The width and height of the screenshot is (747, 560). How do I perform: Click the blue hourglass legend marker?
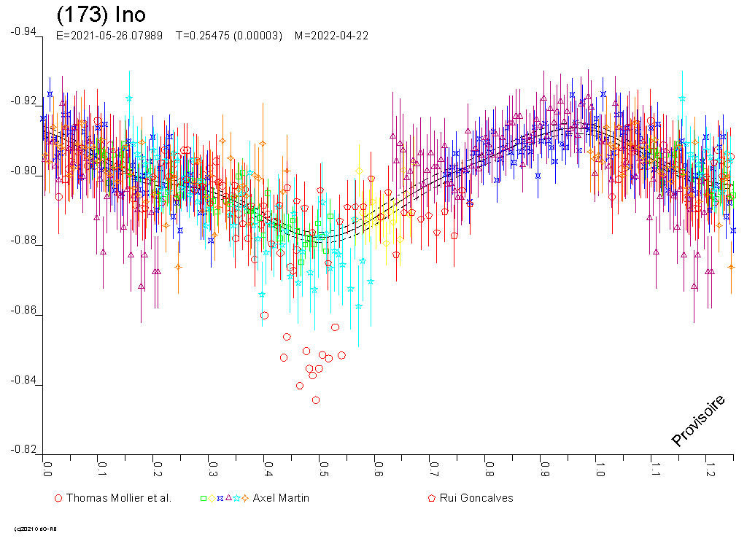(x=220, y=498)
